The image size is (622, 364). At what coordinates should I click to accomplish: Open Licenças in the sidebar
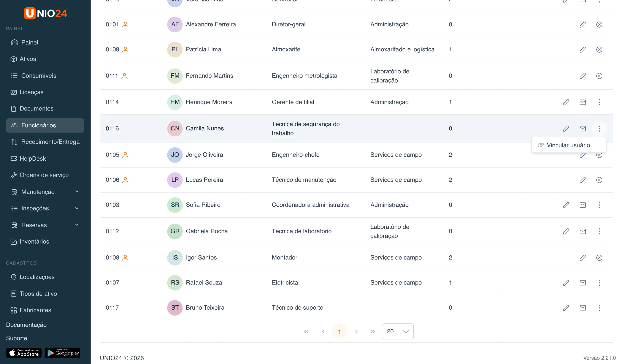pyautogui.click(x=45, y=92)
